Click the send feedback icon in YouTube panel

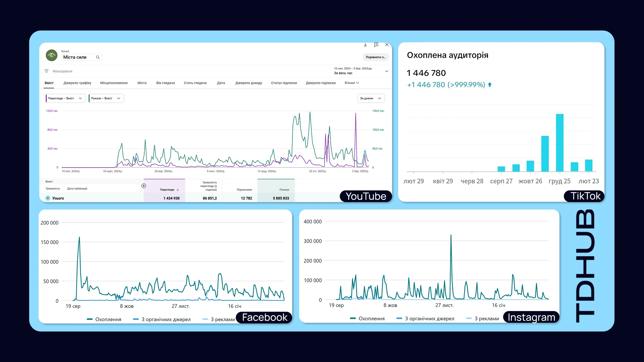coord(376,45)
